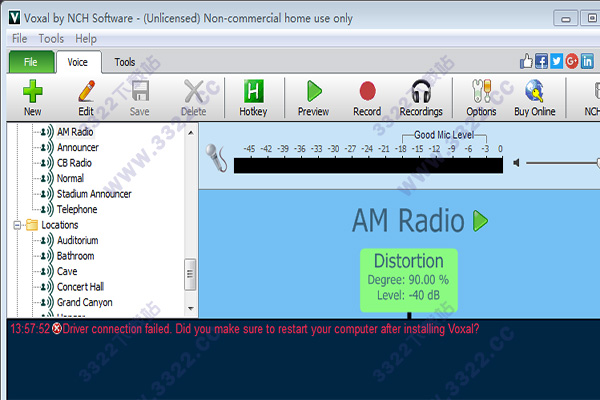Start voice Preview
The width and height of the screenshot is (600, 400).
pyautogui.click(x=313, y=98)
